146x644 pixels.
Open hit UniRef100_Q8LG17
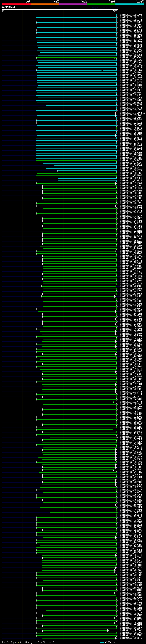pyautogui.click(x=131, y=17)
